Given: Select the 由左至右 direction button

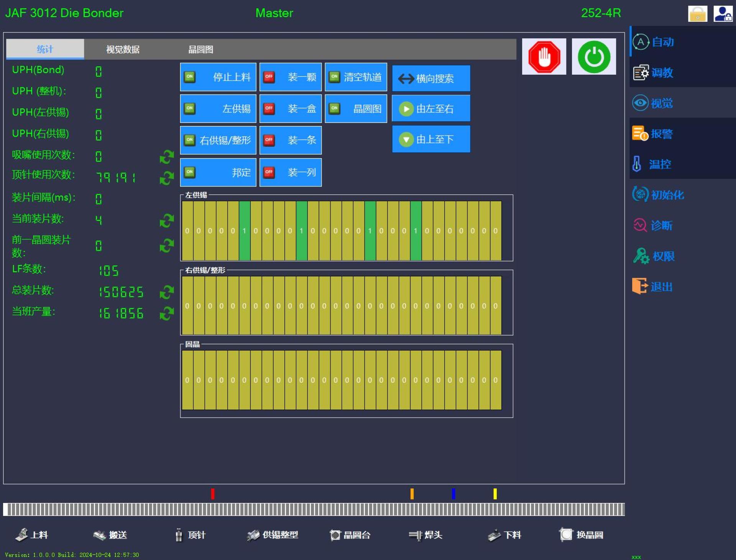Looking at the screenshot, I should tap(431, 109).
